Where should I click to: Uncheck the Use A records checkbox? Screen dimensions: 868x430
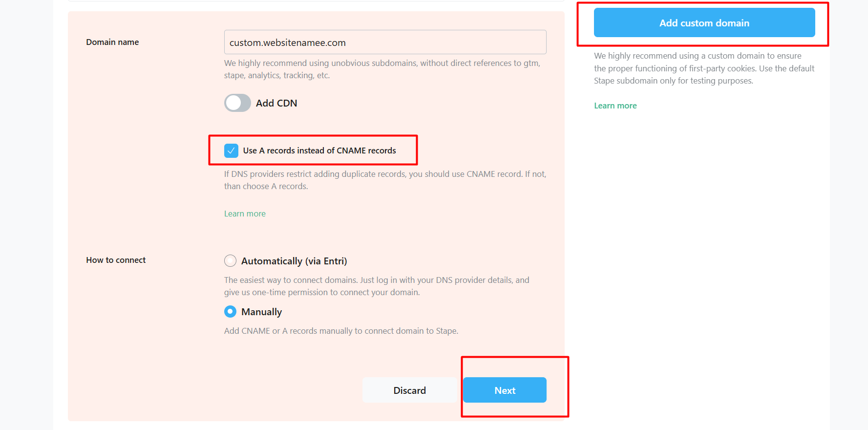(231, 150)
